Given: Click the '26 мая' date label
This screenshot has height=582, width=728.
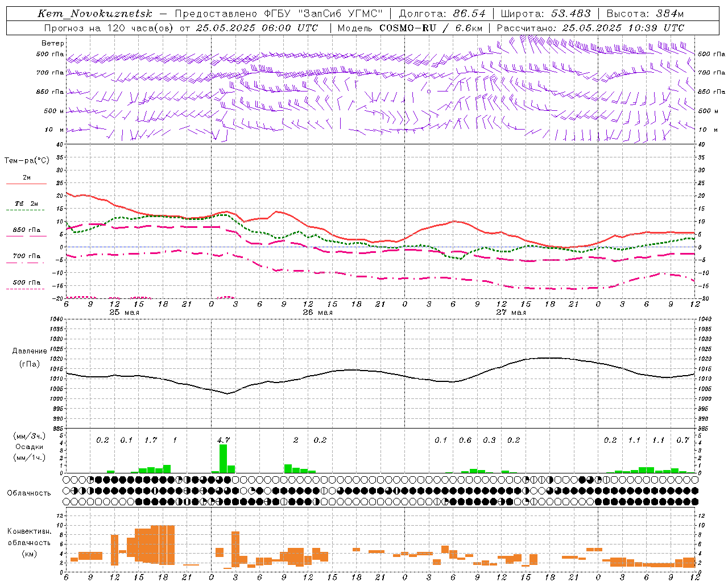Looking at the screenshot, I should (317, 313).
